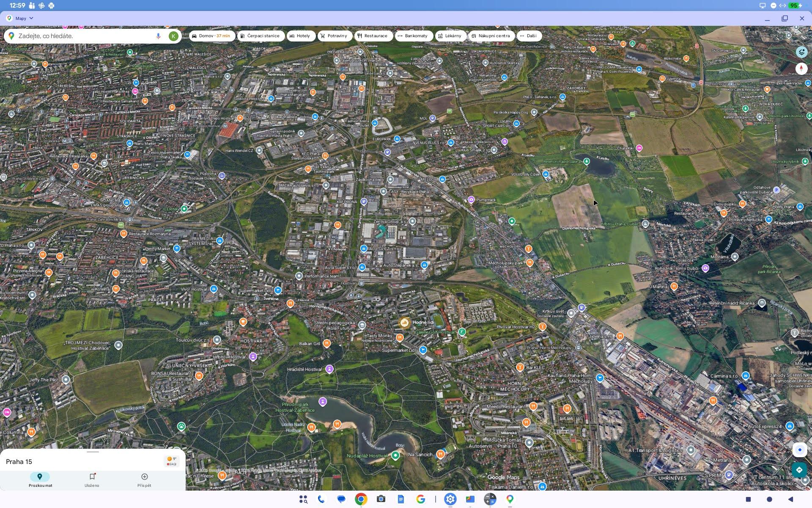Open the account avatar K

[x=173, y=36]
